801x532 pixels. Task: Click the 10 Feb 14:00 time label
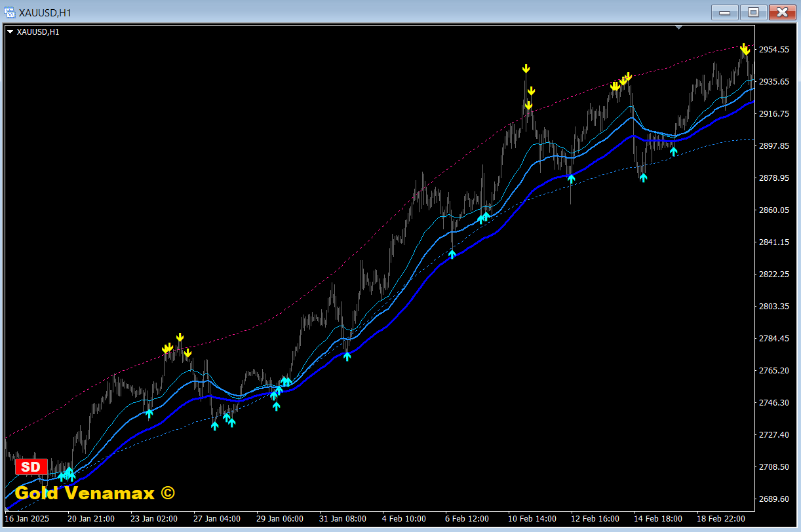click(x=532, y=519)
